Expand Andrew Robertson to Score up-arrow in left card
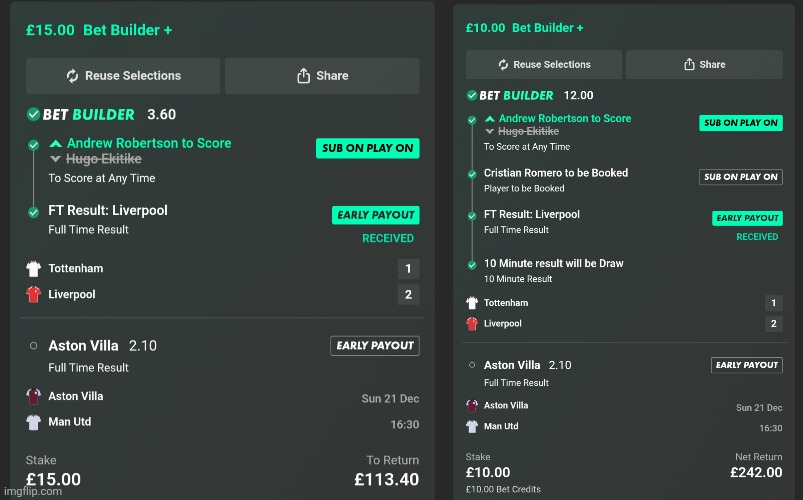The height and width of the screenshot is (500, 803). click(x=56, y=143)
